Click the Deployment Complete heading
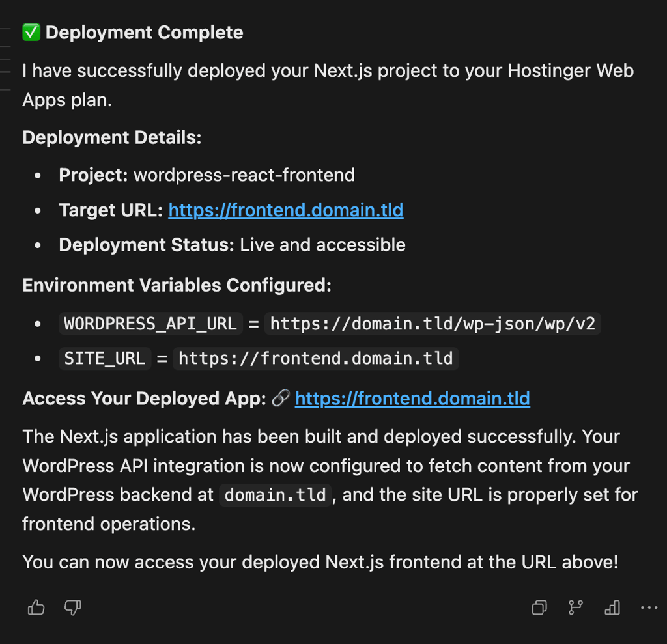Viewport: 667px width, 644px height. click(144, 33)
